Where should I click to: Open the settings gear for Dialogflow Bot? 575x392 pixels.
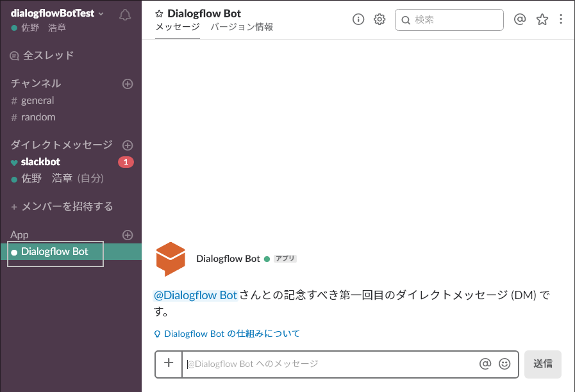click(379, 19)
